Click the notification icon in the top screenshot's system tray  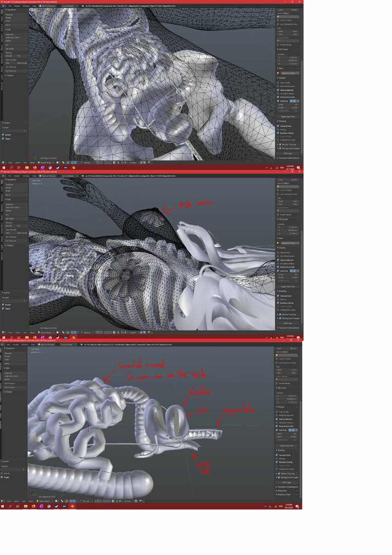point(298,168)
